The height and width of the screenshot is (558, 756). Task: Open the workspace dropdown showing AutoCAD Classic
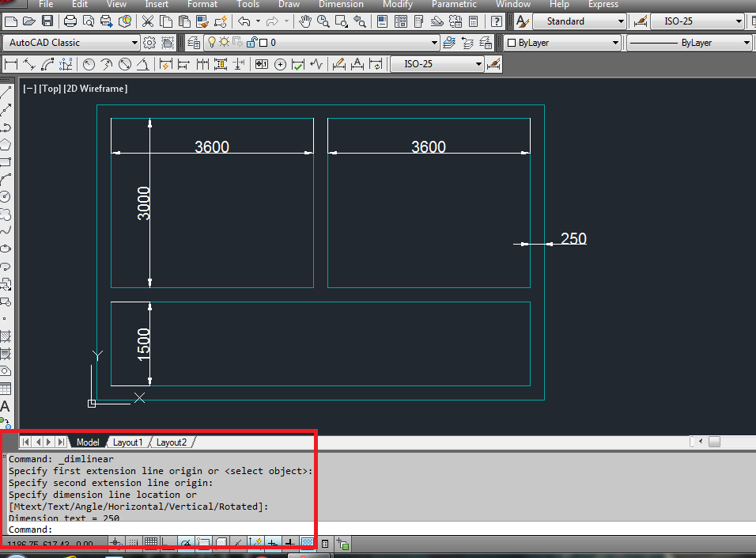(x=133, y=42)
